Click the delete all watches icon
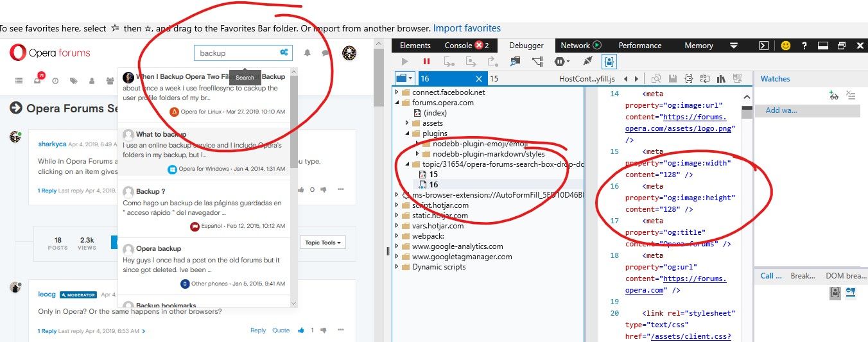Image resolution: width=868 pixels, height=342 pixels. (x=851, y=96)
